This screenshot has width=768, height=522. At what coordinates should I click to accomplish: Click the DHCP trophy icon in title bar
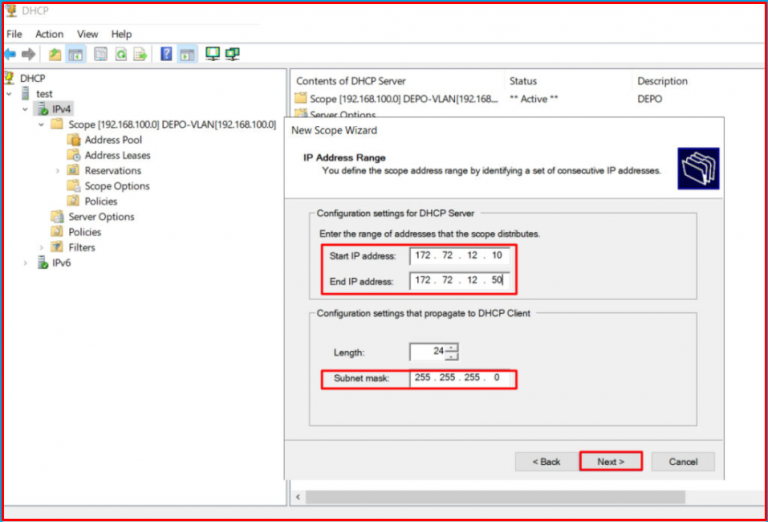[11, 10]
